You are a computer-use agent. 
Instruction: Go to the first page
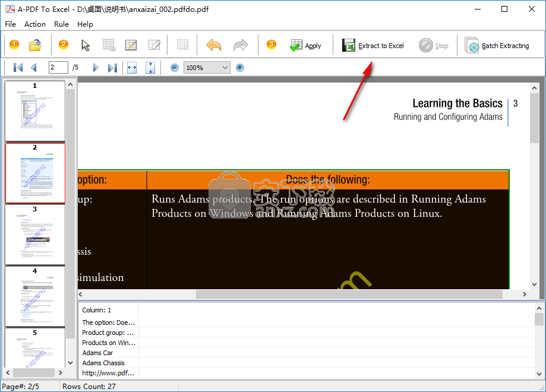coord(18,68)
